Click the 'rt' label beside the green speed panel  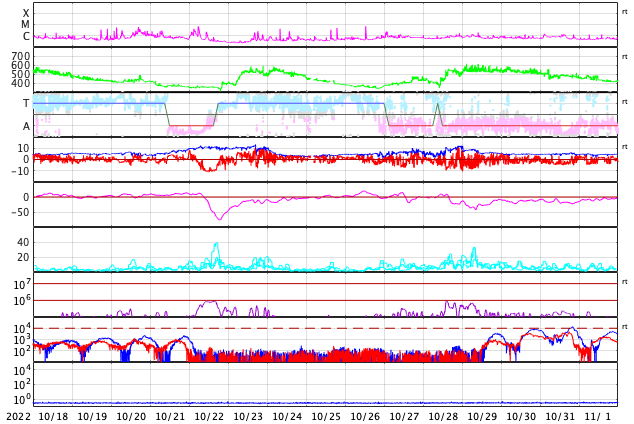[x=625, y=57]
